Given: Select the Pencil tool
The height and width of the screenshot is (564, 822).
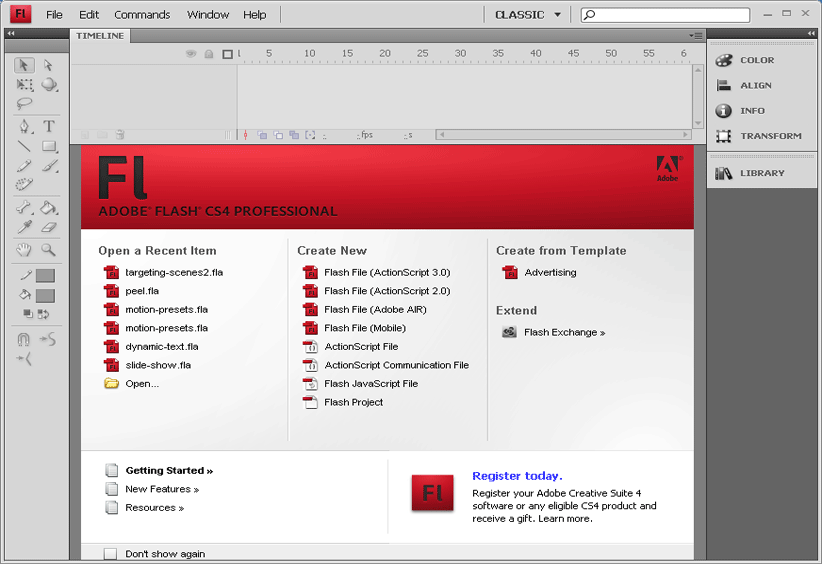Looking at the screenshot, I should 24,166.
